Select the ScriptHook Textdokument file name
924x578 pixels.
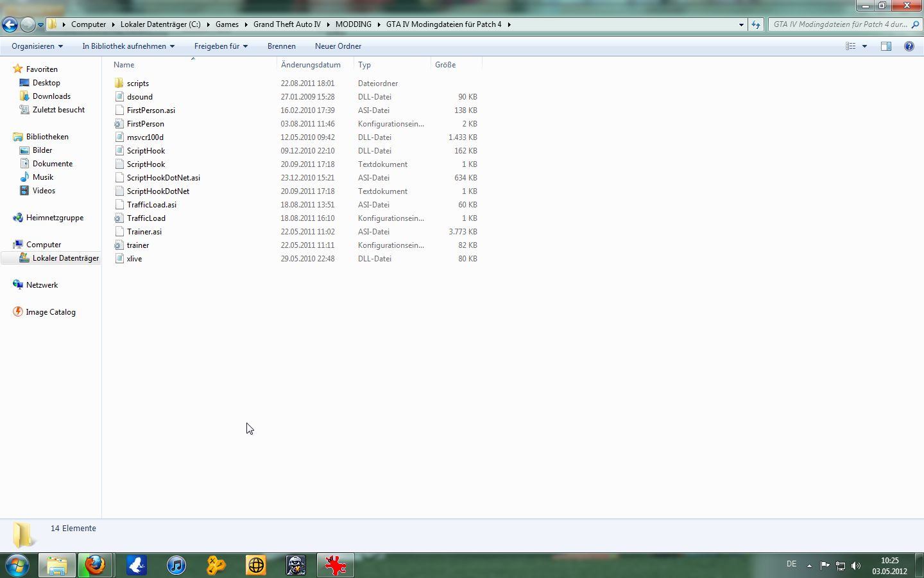click(146, 164)
